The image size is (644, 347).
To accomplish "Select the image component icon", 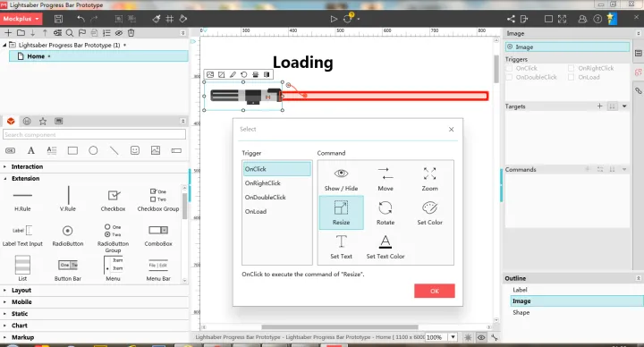I will [x=156, y=151].
